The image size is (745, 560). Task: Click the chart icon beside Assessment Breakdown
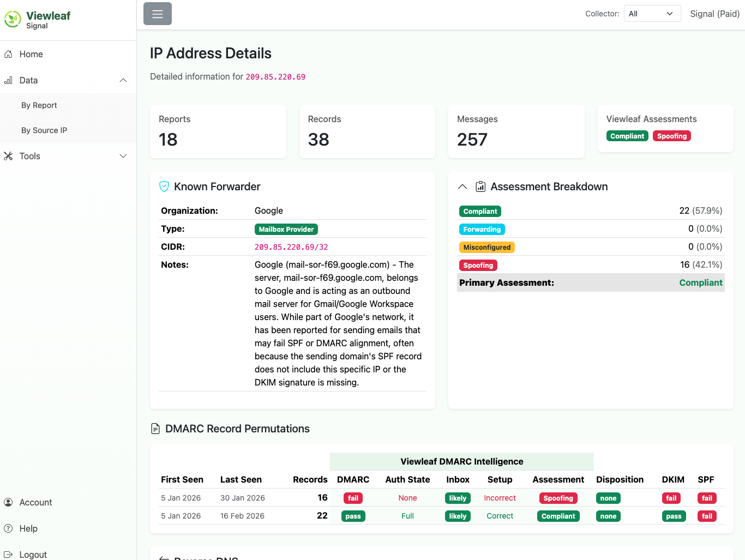point(480,186)
